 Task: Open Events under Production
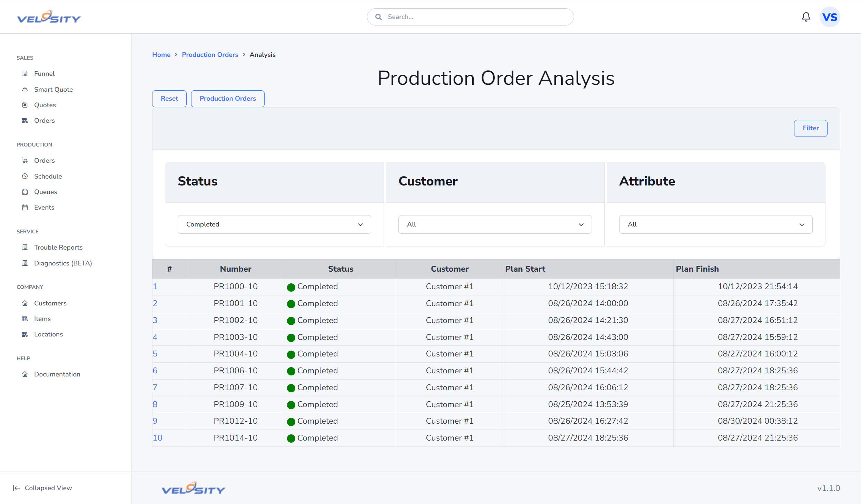tap(44, 207)
